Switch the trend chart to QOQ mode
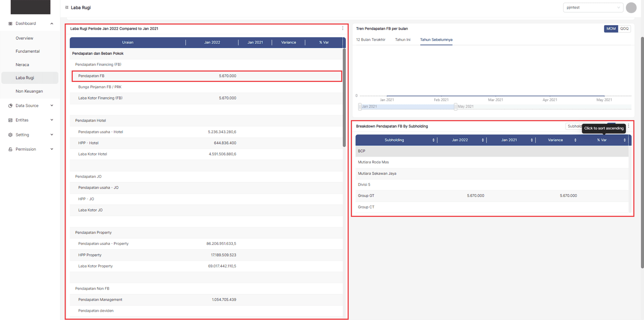 pos(624,29)
